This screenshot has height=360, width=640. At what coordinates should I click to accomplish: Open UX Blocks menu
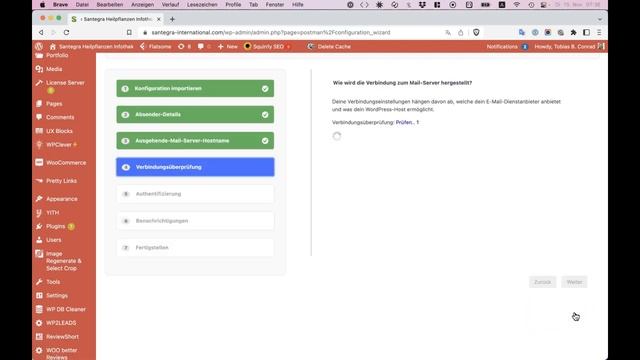tap(59, 131)
